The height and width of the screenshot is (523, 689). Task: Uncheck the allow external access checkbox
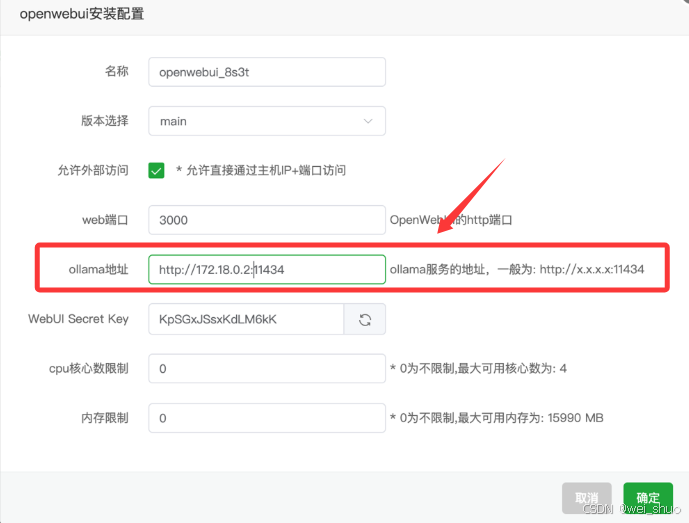tap(156, 171)
